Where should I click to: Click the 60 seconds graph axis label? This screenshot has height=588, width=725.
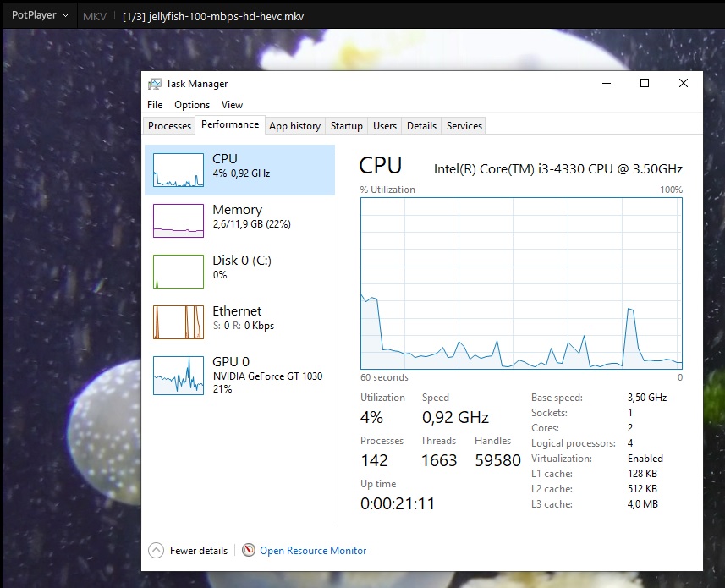tap(384, 377)
